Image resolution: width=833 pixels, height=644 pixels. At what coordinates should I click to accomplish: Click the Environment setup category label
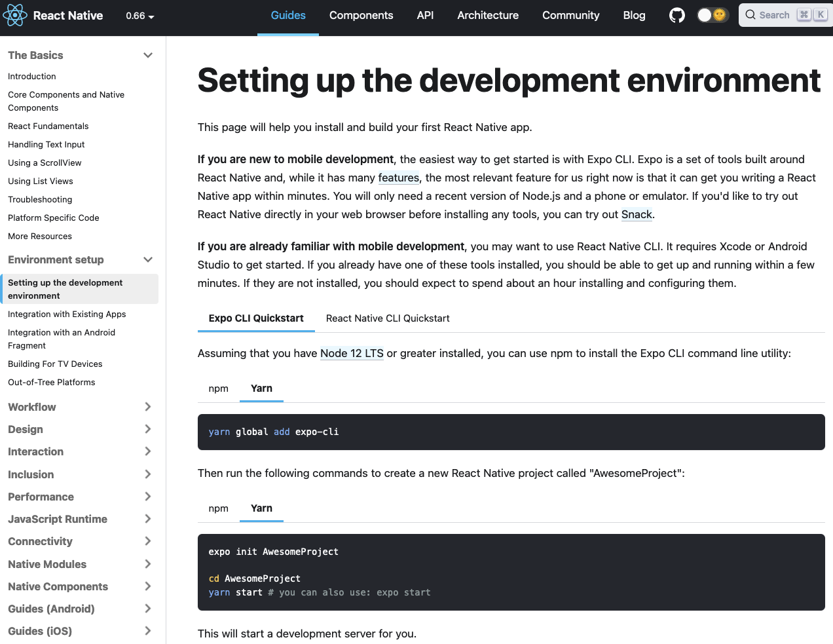pos(56,260)
